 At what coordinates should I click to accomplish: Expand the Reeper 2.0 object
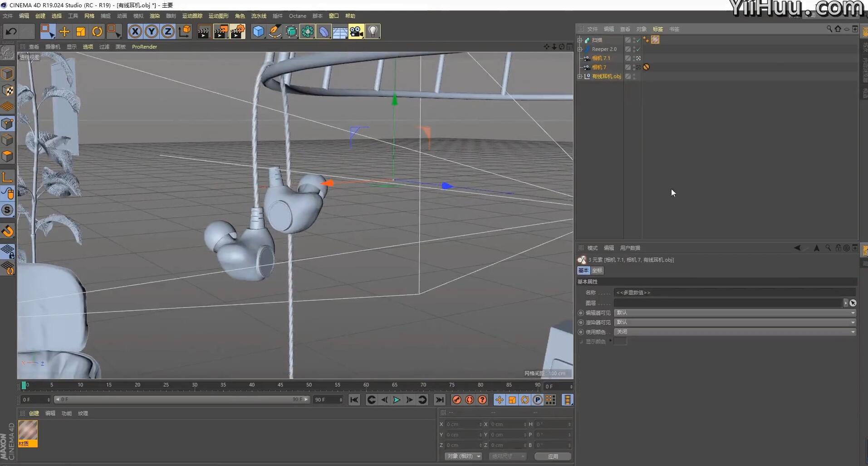pyautogui.click(x=579, y=49)
